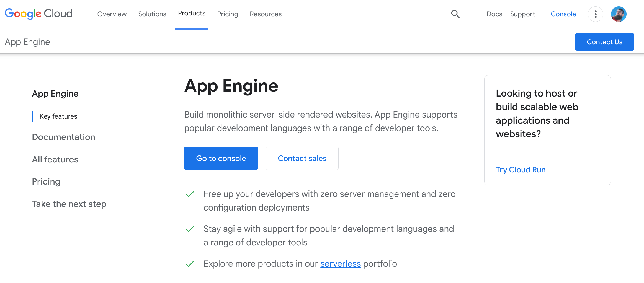644x283 pixels.
Task: Click the Contact Us button
Action: [x=604, y=42]
